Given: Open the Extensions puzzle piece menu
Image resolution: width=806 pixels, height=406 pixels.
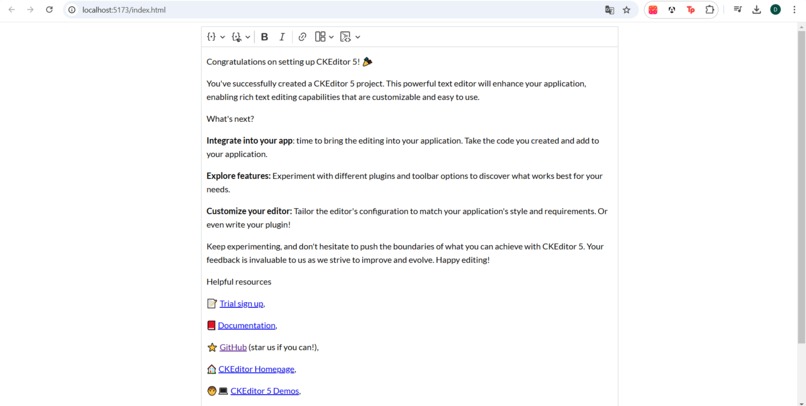Looking at the screenshot, I should [x=710, y=10].
